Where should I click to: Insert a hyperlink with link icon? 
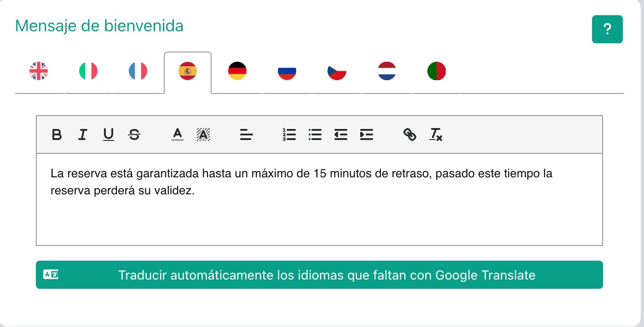pos(409,134)
